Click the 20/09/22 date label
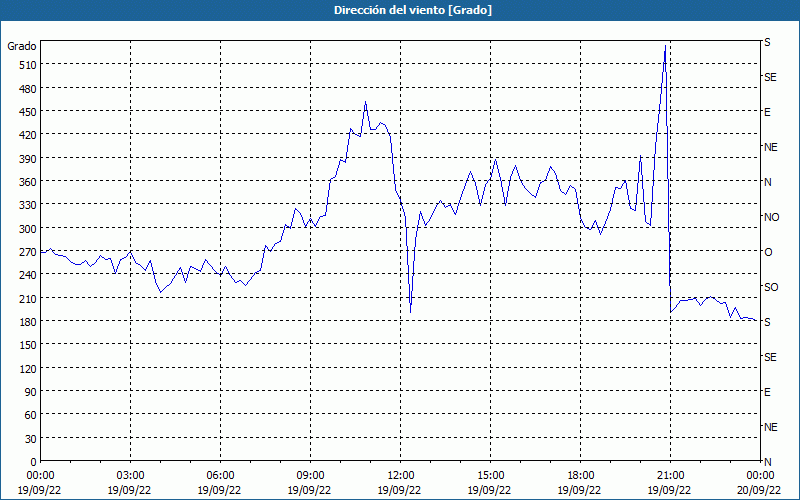The image size is (800, 500). point(760,490)
